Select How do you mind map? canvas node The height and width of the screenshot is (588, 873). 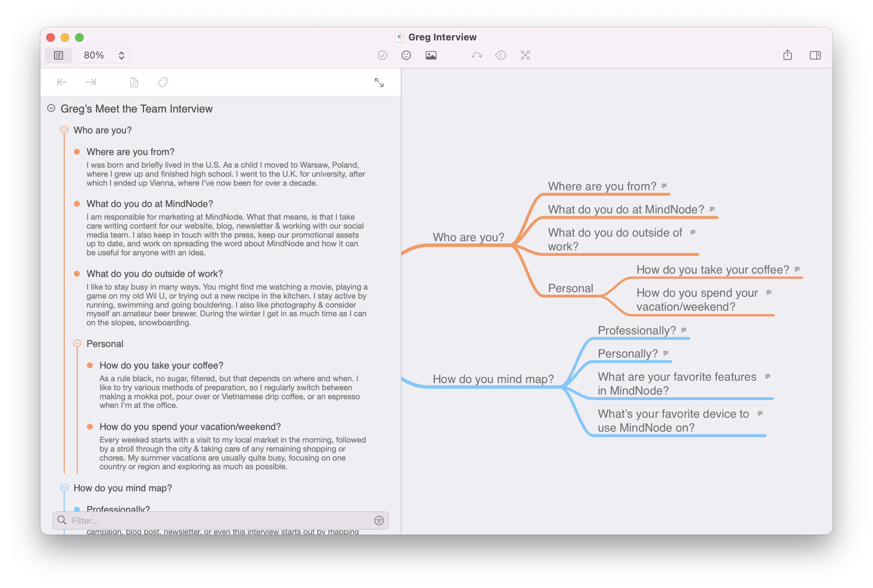[493, 379]
